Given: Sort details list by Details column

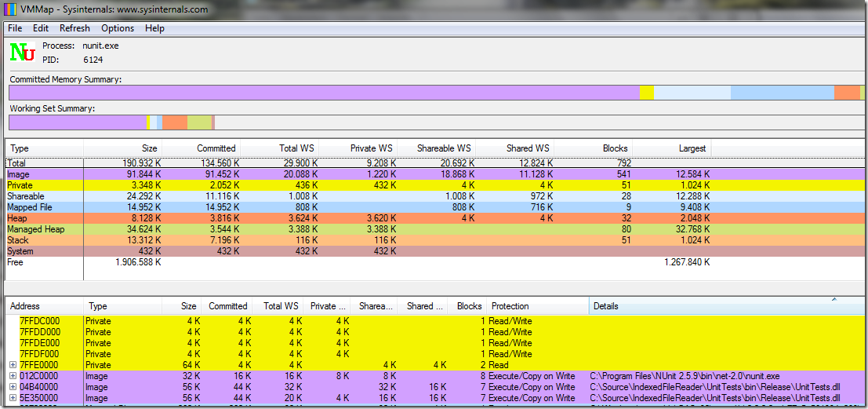Looking at the screenshot, I should 725,306.
